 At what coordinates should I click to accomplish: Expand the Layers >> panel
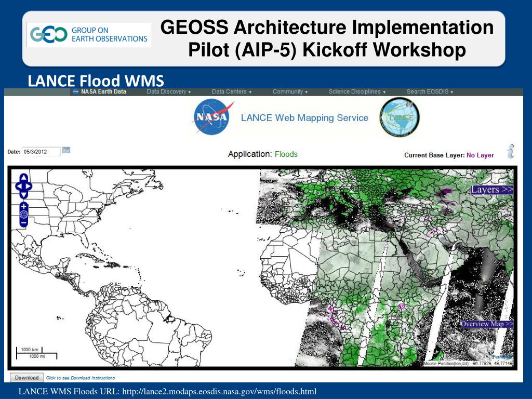pyautogui.click(x=491, y=190)
